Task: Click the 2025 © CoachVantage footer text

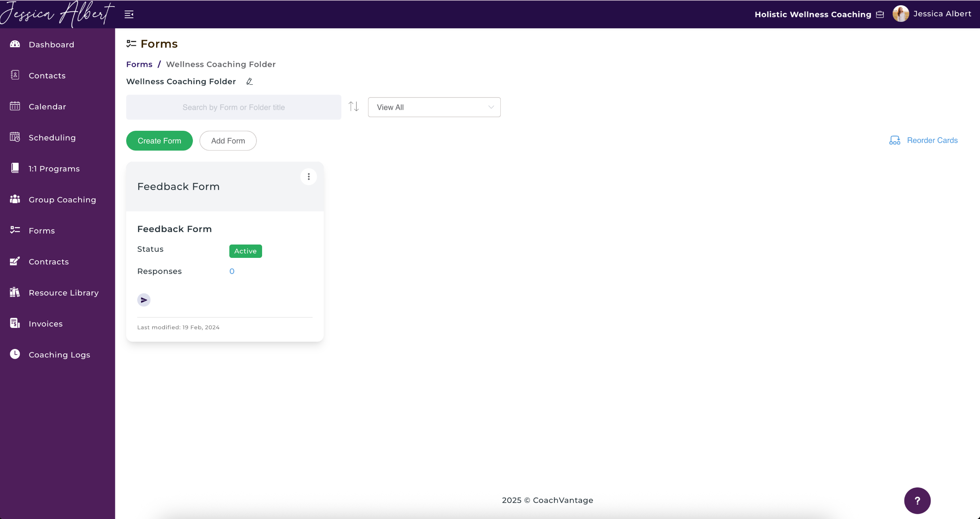Action: point(548,500)
